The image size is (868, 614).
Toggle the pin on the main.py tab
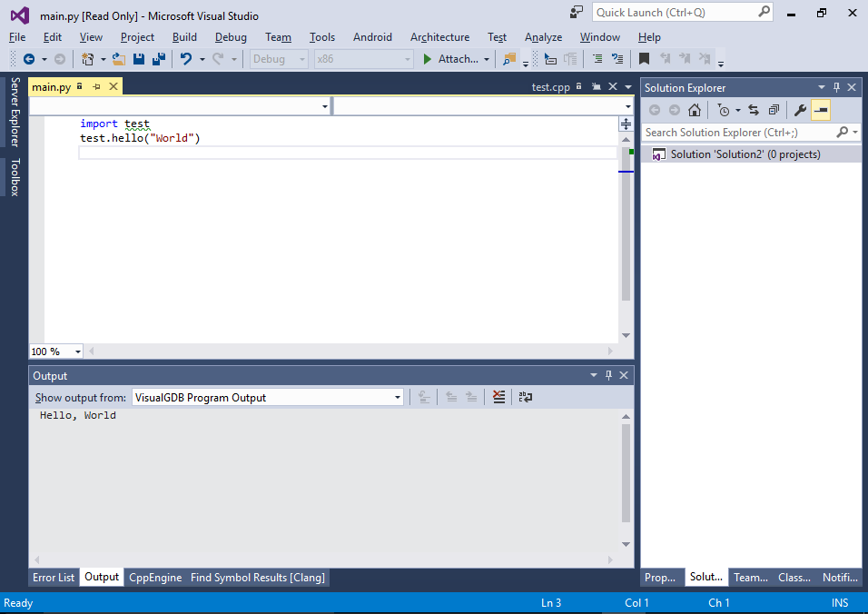[x=96, y=86]
